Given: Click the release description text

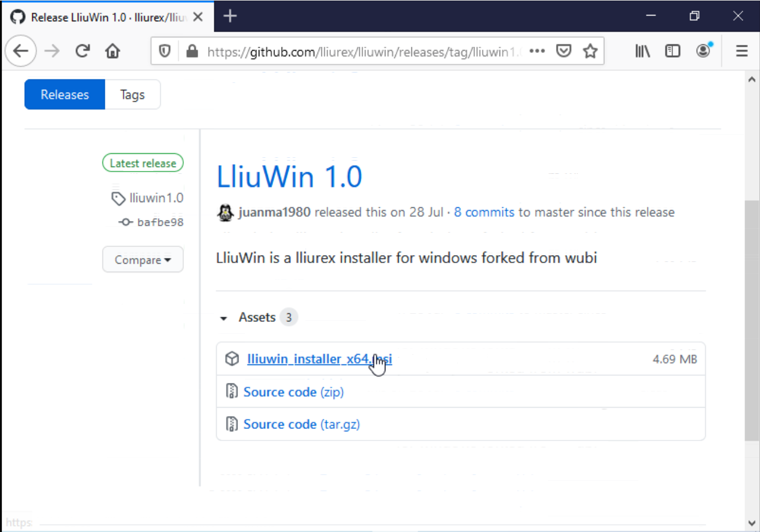Looking at the screenshot, I should (x=406, y=257).
